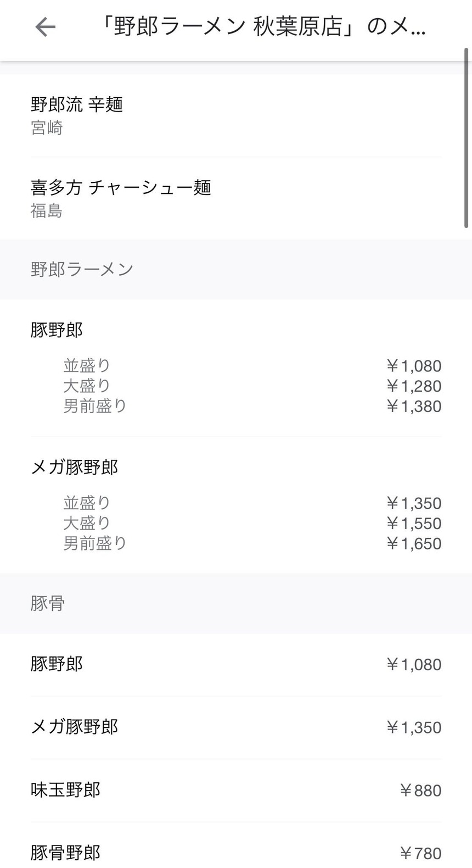Open メガ豚野郎 item in the 豚骨 section

pos(75,727)
